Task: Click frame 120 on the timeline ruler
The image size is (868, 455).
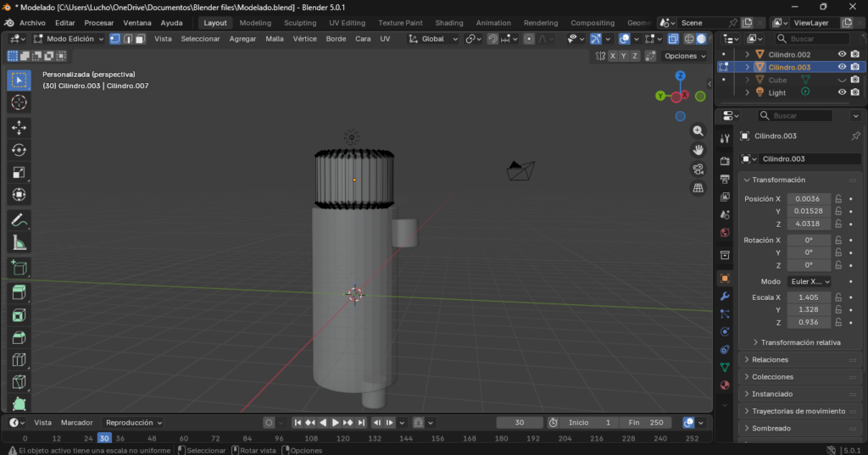Action: point(342,438)
